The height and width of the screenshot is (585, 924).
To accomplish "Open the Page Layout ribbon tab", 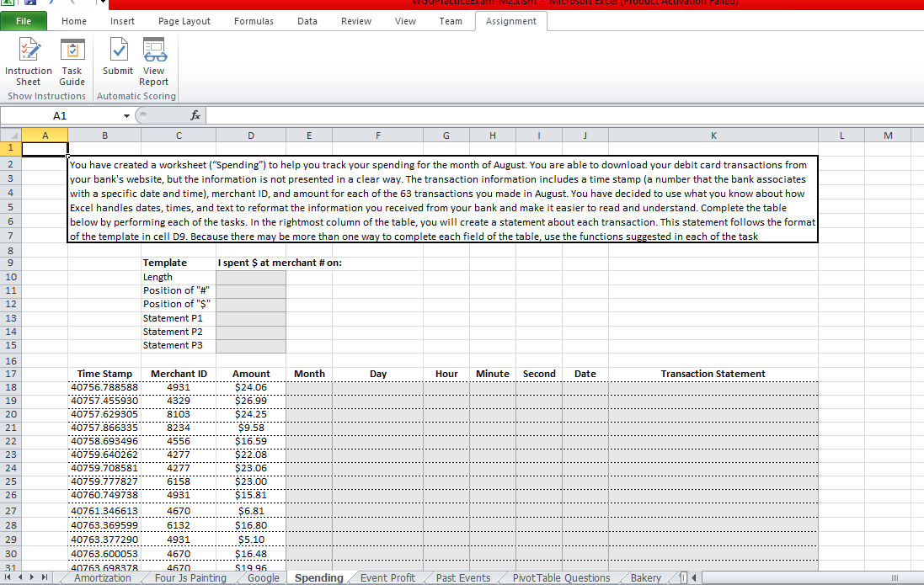I will coord(184,21).
